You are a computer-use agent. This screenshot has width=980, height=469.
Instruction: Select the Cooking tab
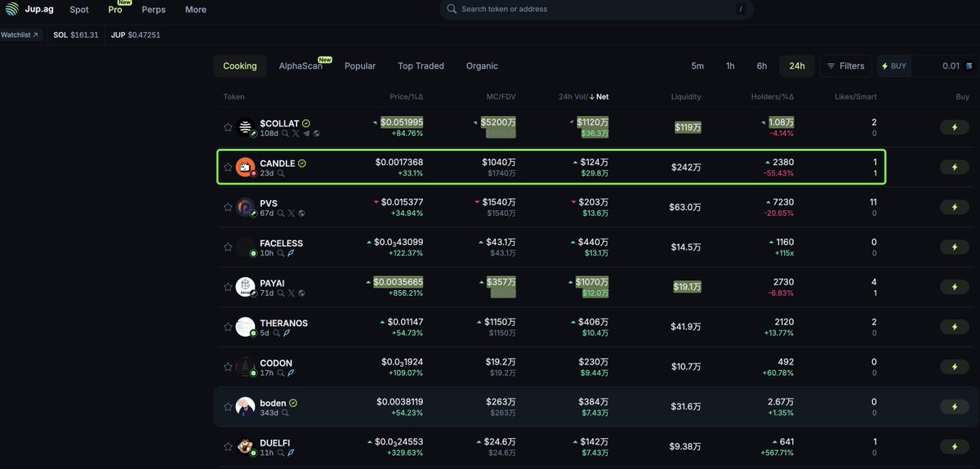point(240,66)
